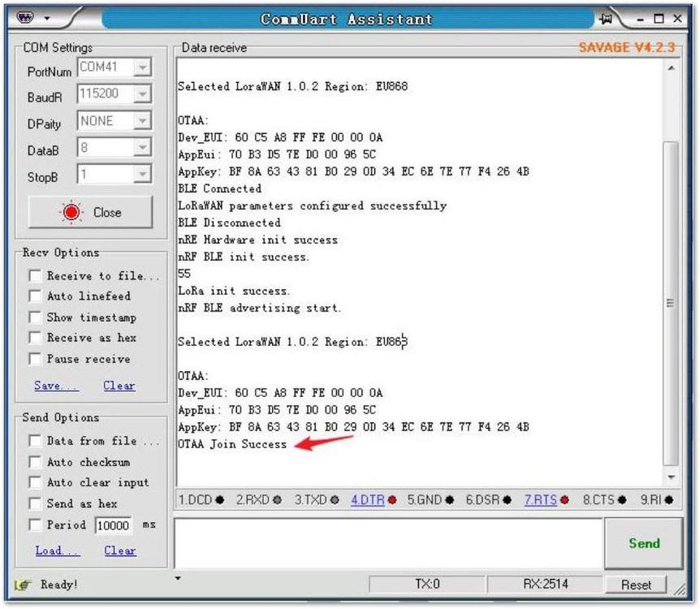Click SAVAGE V4.2.3 version label
Screen dimensions: 700x609
[627, 47]
